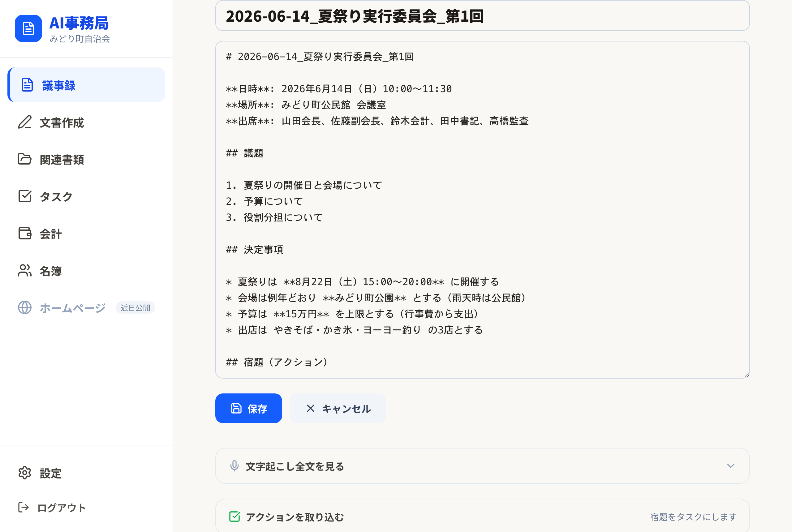Image resolution: width=792 pixels, height=532 pixels.
Task: Click the X icon on the キャンセル button
Action: (x=311, y=408)
